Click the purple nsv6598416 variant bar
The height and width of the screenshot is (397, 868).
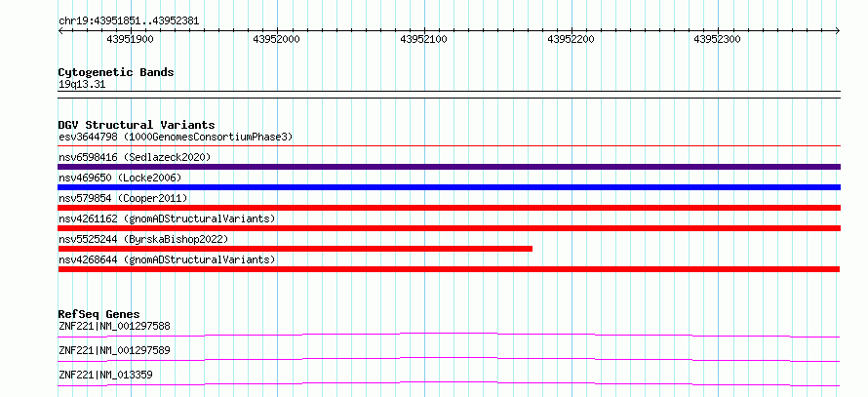450,167
